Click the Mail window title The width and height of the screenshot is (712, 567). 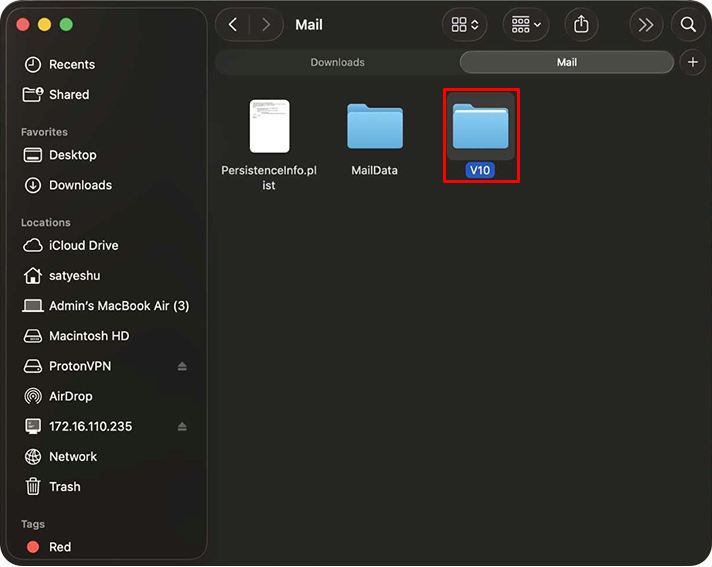click(x=309, y=25)
